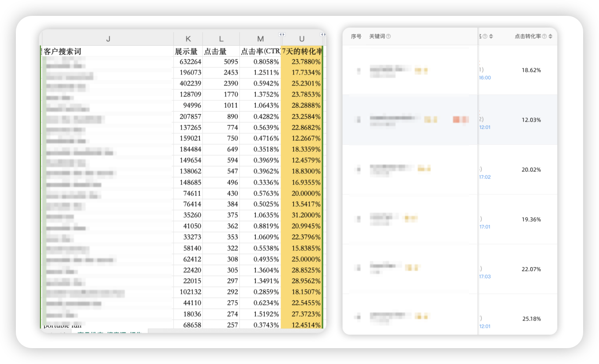The image size is (599, 364).
Task: Click the help icon beside 关键词
Action: click(388, 37)
